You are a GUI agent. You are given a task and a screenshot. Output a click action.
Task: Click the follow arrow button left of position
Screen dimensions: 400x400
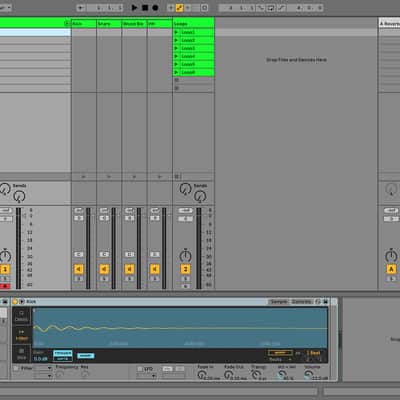[80, 7]
